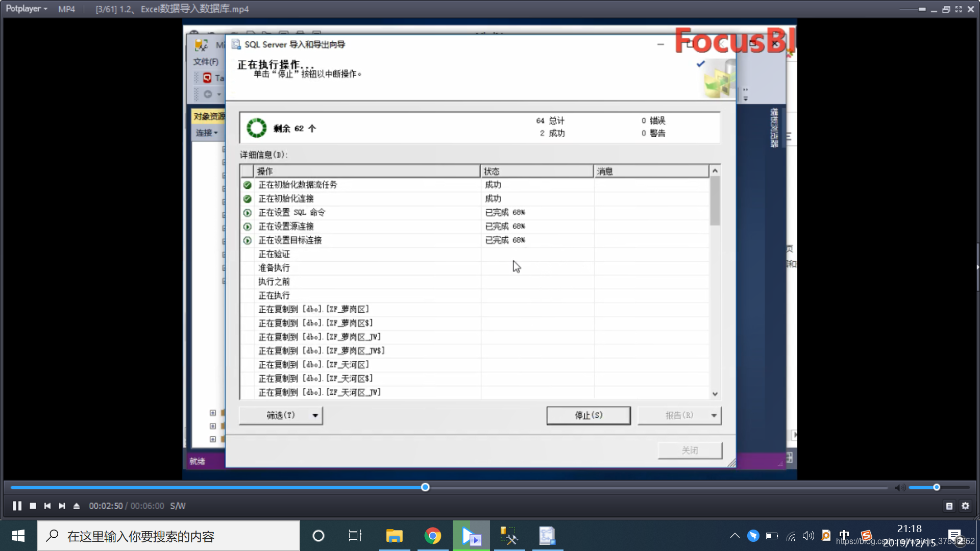
Task: Click the Windows Start button
Action: coord(18,536)
